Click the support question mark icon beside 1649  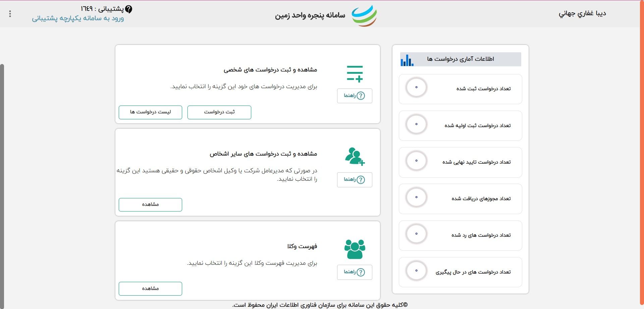pyautogui.click(x=129, y=9)
